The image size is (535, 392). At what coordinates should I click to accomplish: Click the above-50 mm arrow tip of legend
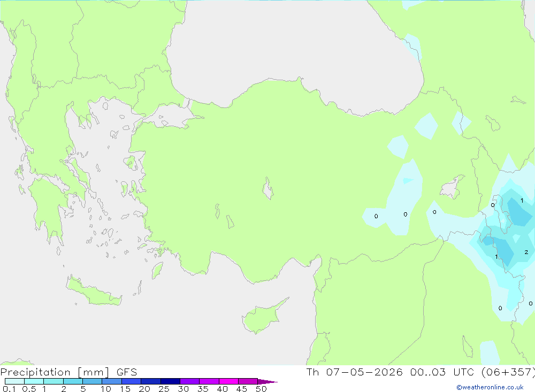[267, 381]
